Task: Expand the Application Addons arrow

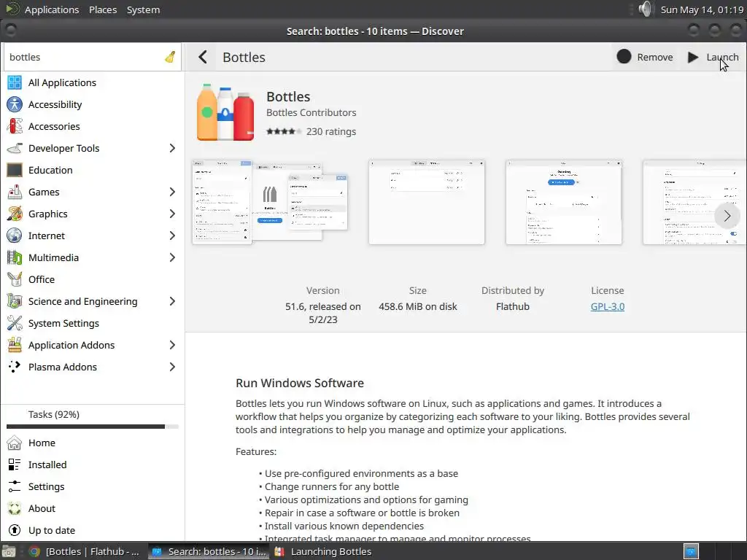Action: 172,345
